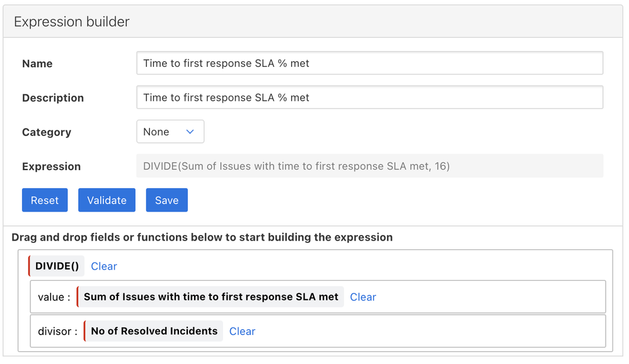629x364 pixels.
Task: Select the DIVIDE() function chip
Action: pos(57,266)
